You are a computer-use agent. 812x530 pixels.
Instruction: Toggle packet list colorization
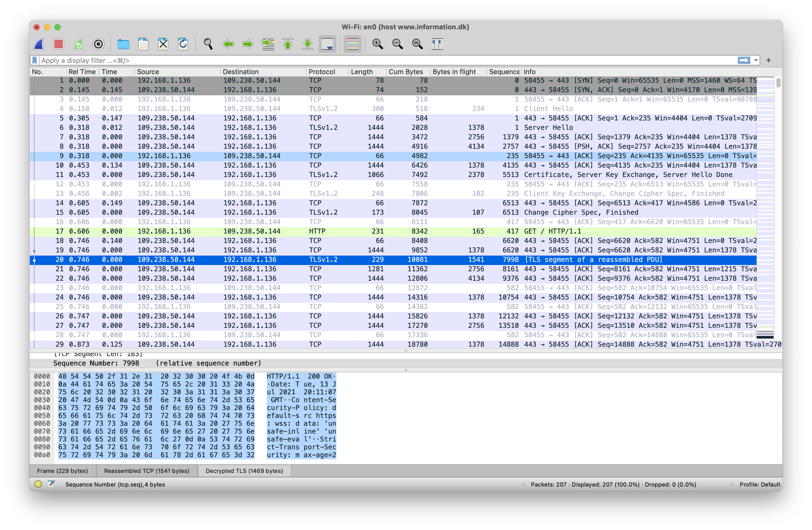(x=352, y=44)
